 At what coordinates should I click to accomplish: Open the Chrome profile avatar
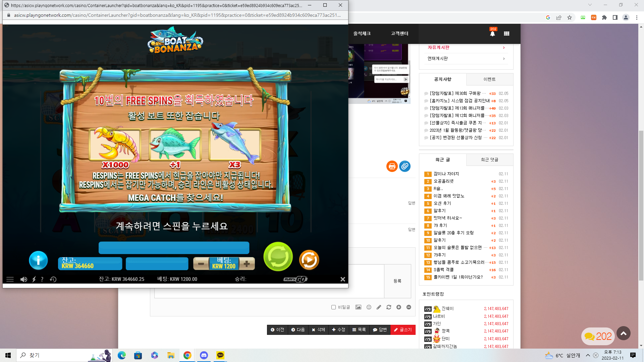[x=626, y=18]
